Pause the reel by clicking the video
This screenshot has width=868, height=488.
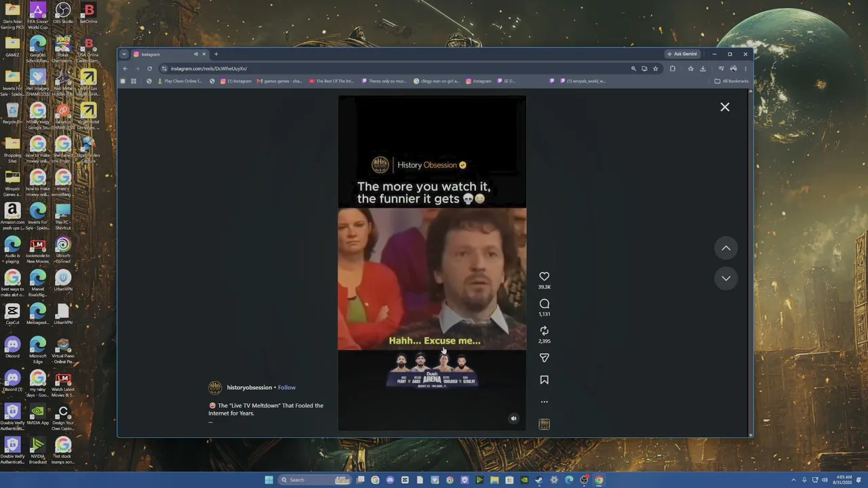(x=432, y=263)
